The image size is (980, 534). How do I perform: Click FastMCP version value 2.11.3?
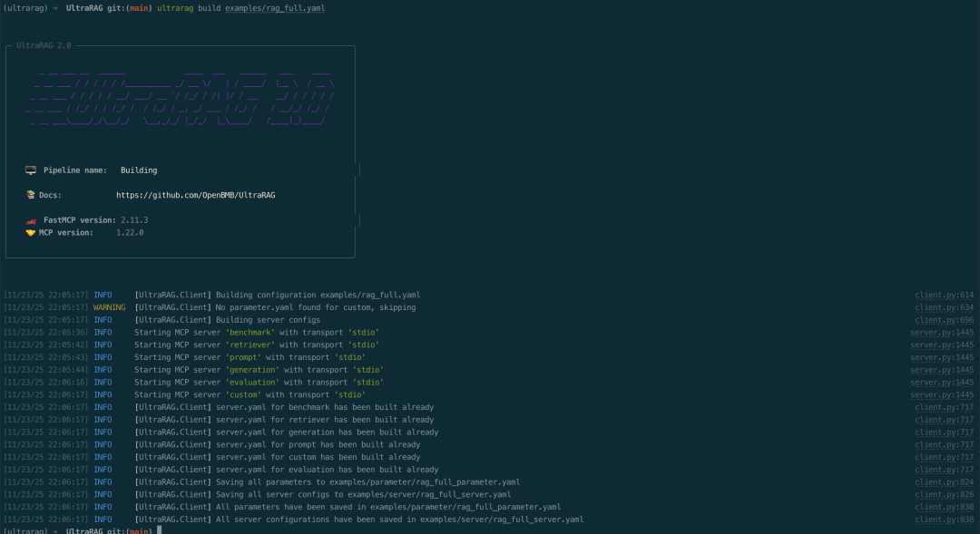(134, 219)
